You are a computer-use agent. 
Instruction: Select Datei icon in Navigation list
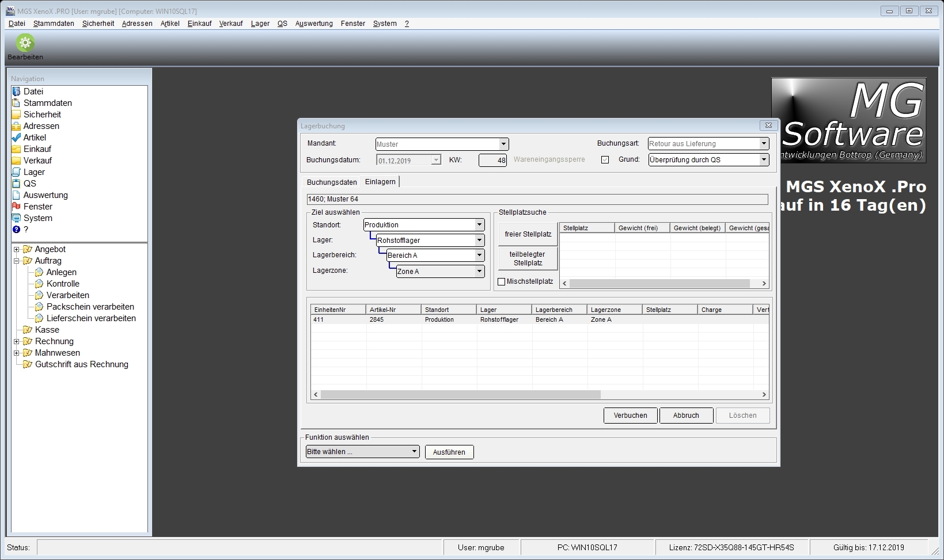coord(16,92)
